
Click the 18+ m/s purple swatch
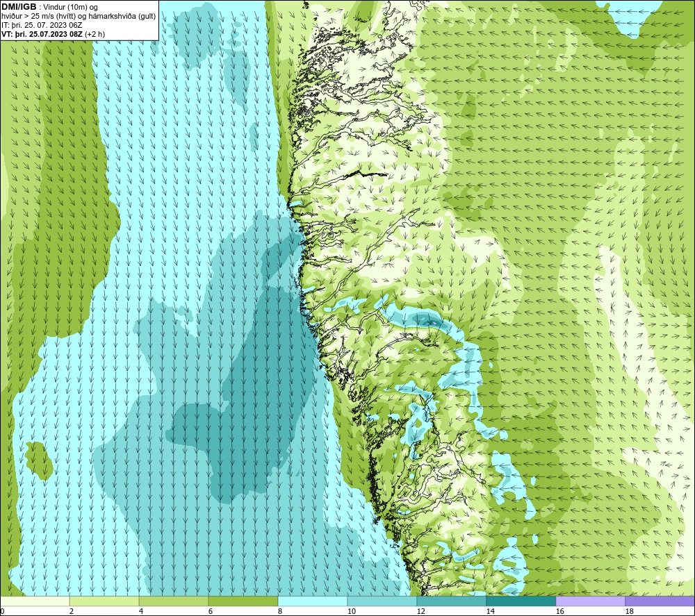coord(660,601)
